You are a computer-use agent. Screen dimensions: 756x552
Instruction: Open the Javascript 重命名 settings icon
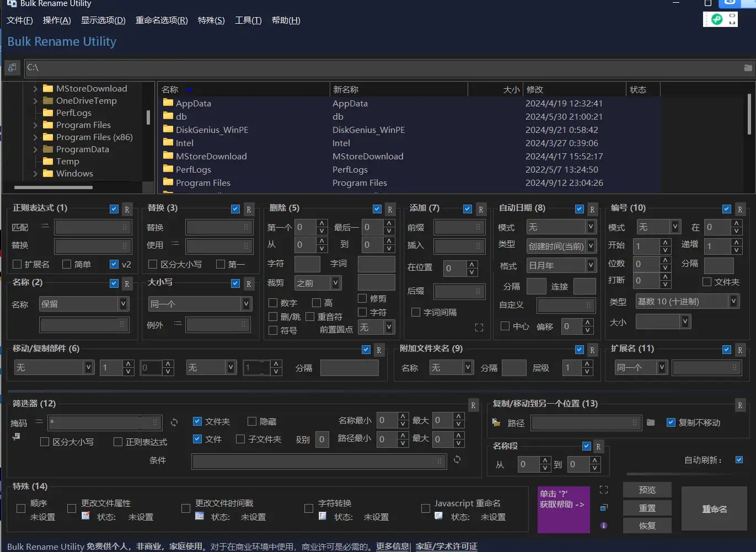click(438, 516)
